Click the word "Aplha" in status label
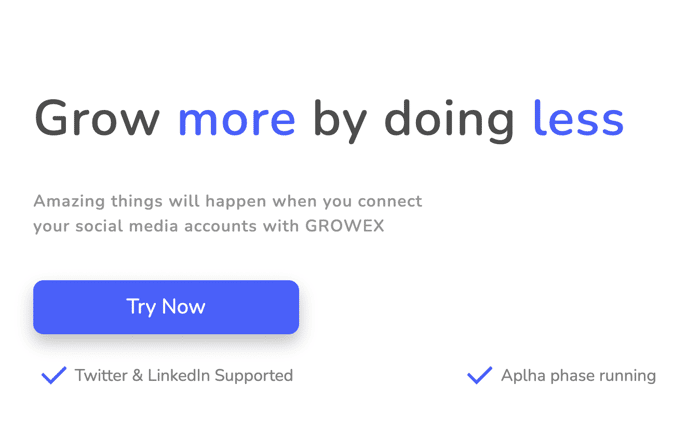Image resolution: width=700 pixels, height=438 pixels. [x=523, y=376]
